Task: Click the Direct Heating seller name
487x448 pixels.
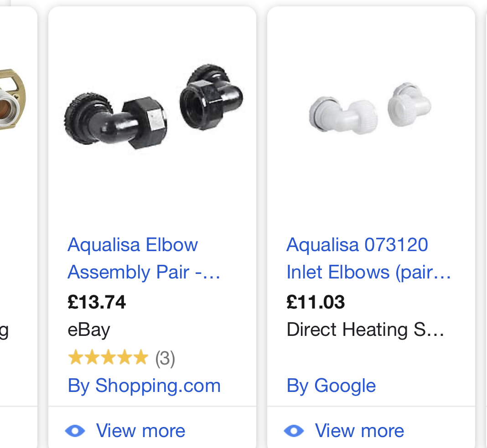Action: click(x=365, y=330)
